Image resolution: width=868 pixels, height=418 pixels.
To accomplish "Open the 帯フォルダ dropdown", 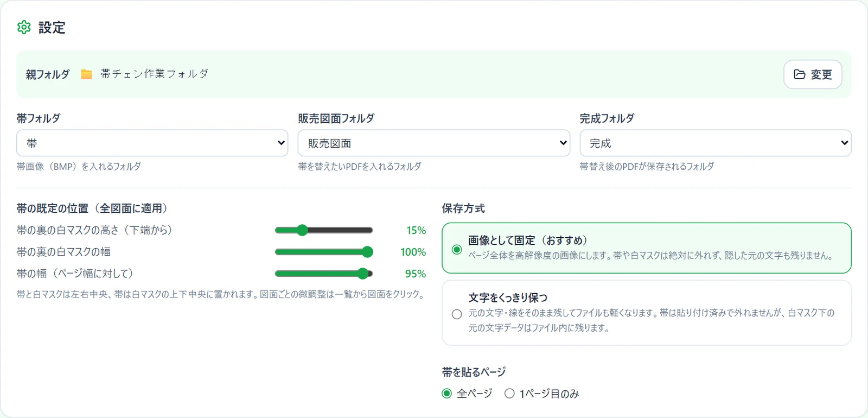I will click(152, 143).
